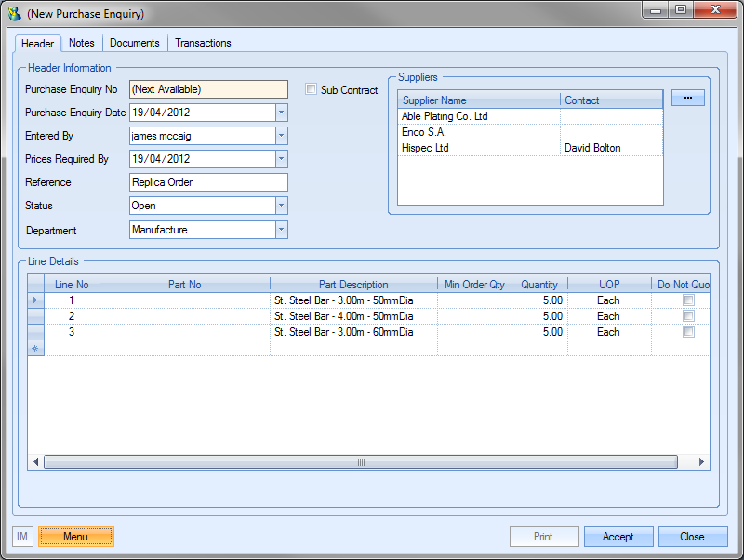The image size is (744, 560).
Task: Click into the Reference text field
Action: pos(208,182)
